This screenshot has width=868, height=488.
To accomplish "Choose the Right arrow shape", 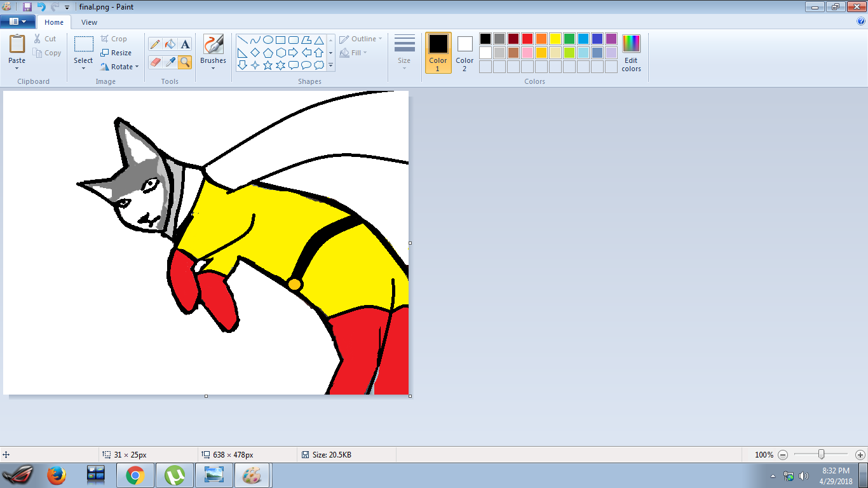I will (294, 52).
